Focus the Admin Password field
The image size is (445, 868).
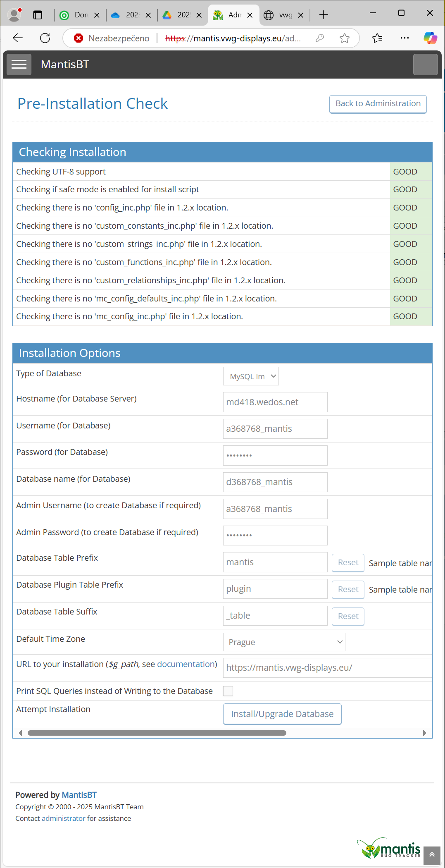pyautogui.click(x=275, y=536)
